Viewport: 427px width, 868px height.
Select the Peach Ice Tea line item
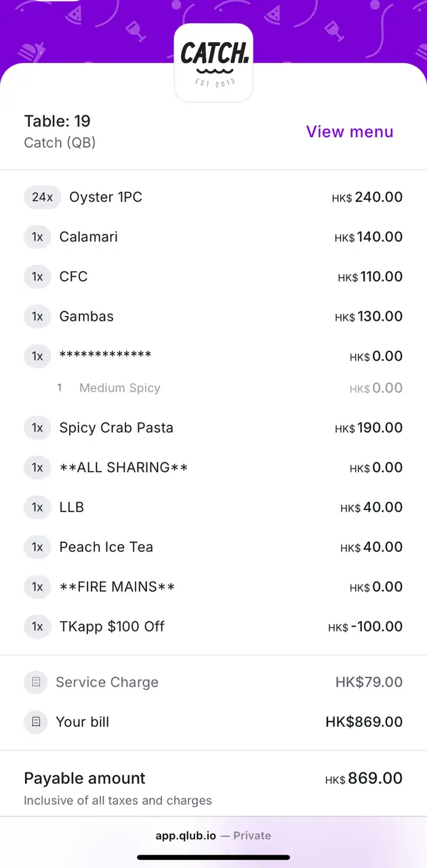(x=106, y=547)
